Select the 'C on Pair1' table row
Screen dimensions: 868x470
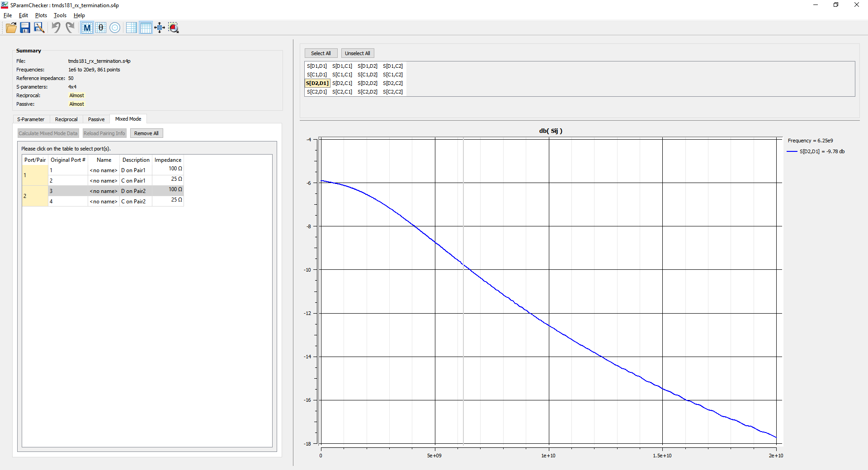tap(116, 181)
